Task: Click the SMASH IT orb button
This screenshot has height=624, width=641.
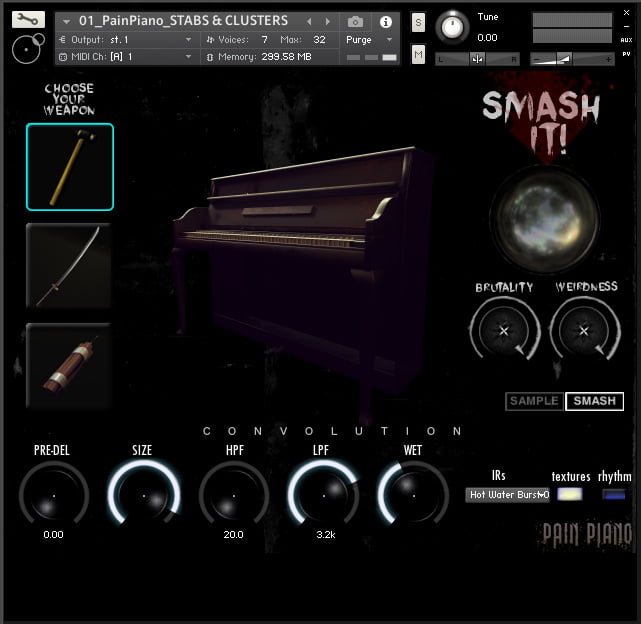Action: click(x=545, y=219)
